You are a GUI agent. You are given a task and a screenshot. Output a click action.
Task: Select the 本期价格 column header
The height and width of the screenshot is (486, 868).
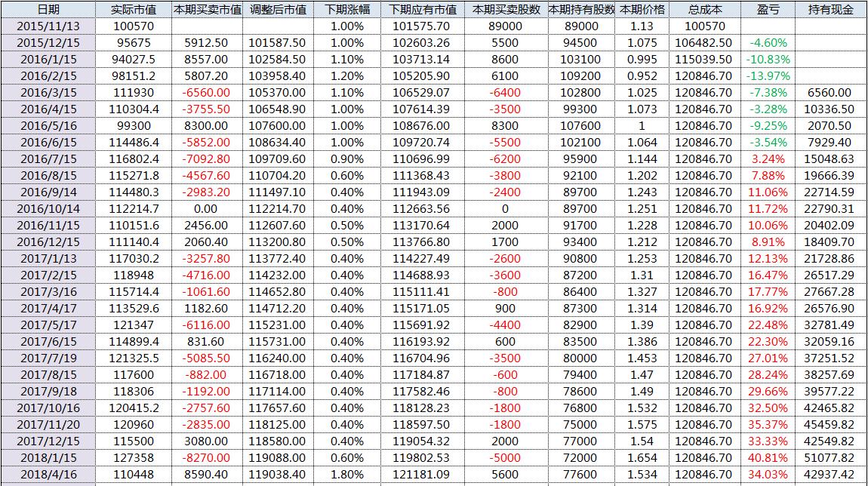[642, 9]
